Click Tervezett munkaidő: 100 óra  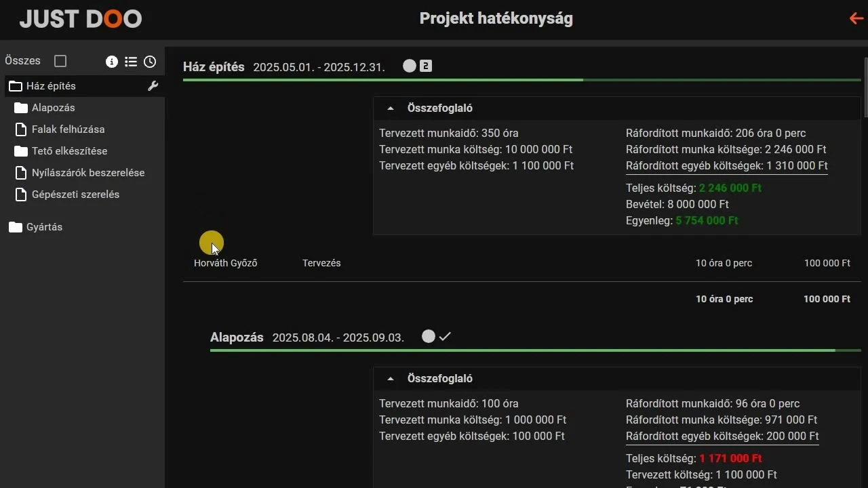pyautogui.click(x=449, y=404)
